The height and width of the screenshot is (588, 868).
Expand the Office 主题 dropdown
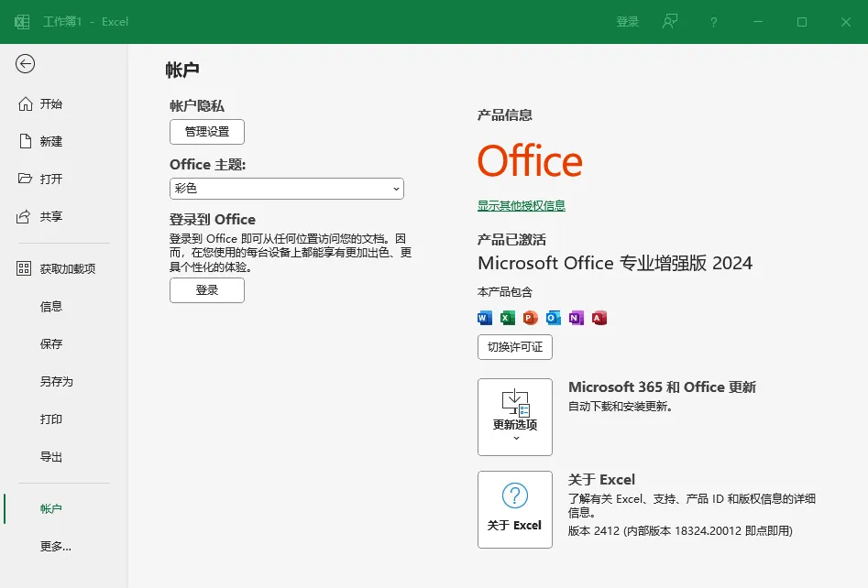[287, 189]
